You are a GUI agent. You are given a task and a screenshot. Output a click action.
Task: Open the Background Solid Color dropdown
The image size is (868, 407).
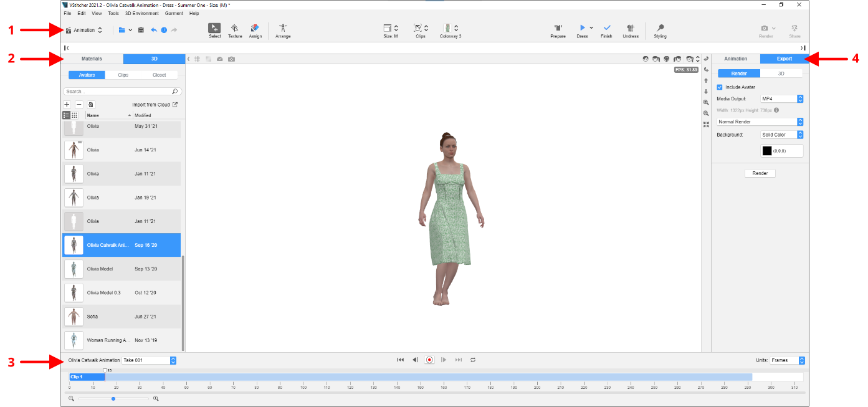(781, 135)
